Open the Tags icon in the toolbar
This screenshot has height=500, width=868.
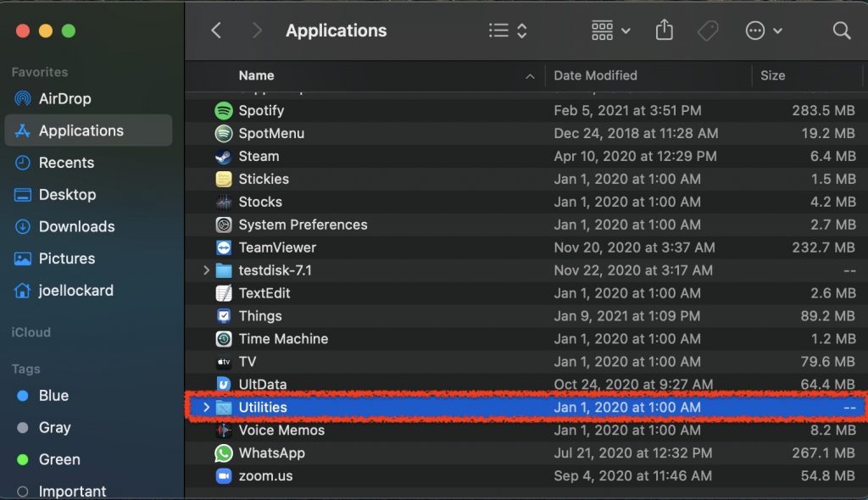[708, 30]
